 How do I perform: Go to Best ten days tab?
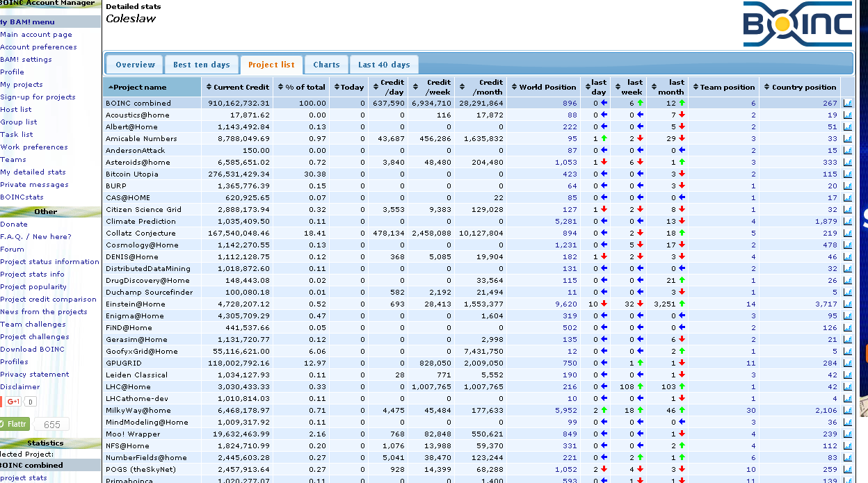pyautogui.click(x=201, y=65)
